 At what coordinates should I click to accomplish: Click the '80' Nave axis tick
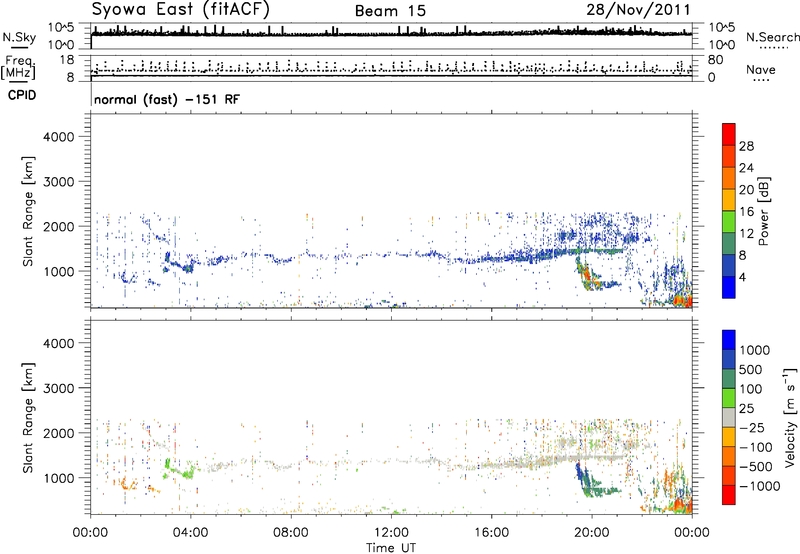coord(715,60)
